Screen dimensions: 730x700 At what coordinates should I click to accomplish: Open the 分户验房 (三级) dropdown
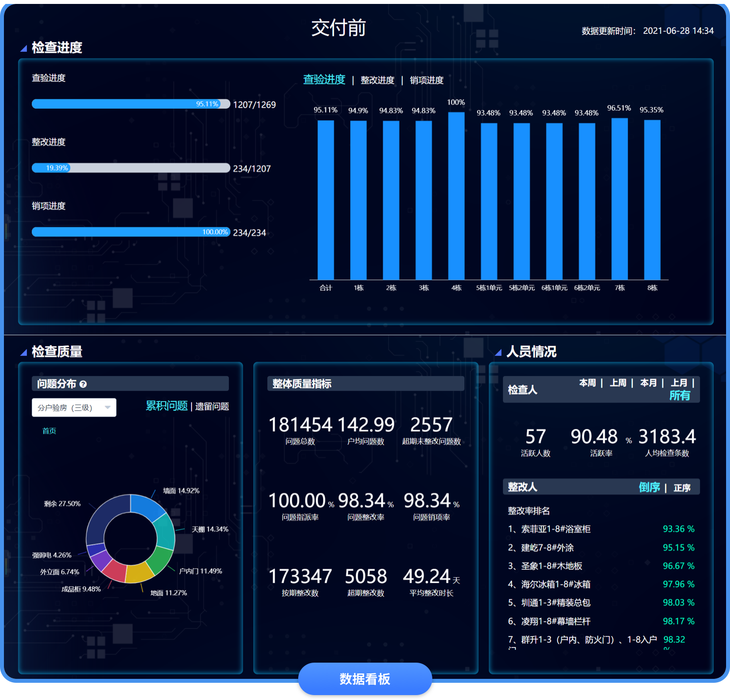pos(74,408)
